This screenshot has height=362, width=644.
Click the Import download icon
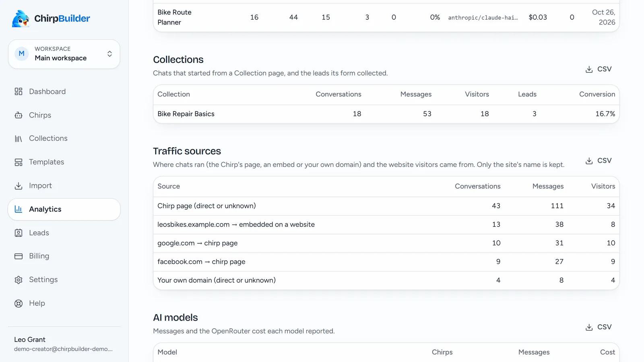[x=19, y=186]
